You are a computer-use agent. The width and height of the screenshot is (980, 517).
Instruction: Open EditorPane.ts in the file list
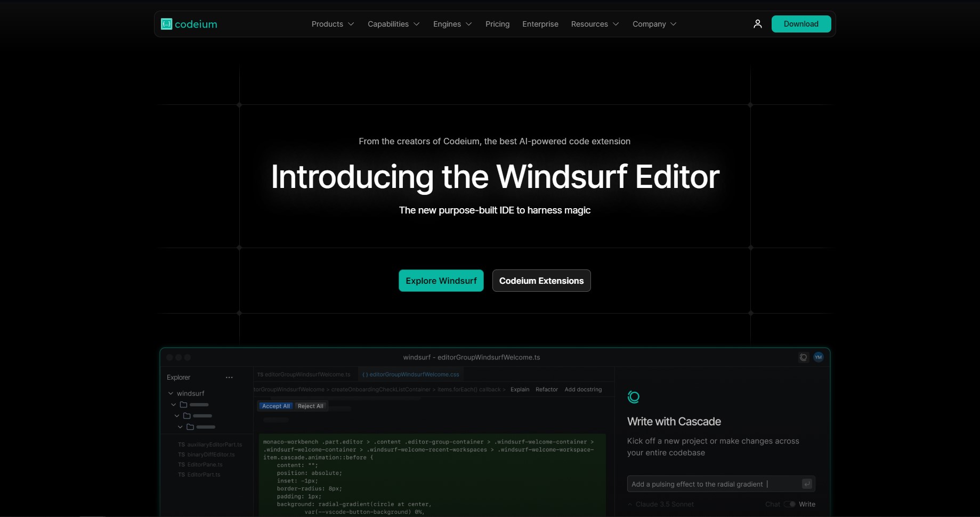click(200, 465)
